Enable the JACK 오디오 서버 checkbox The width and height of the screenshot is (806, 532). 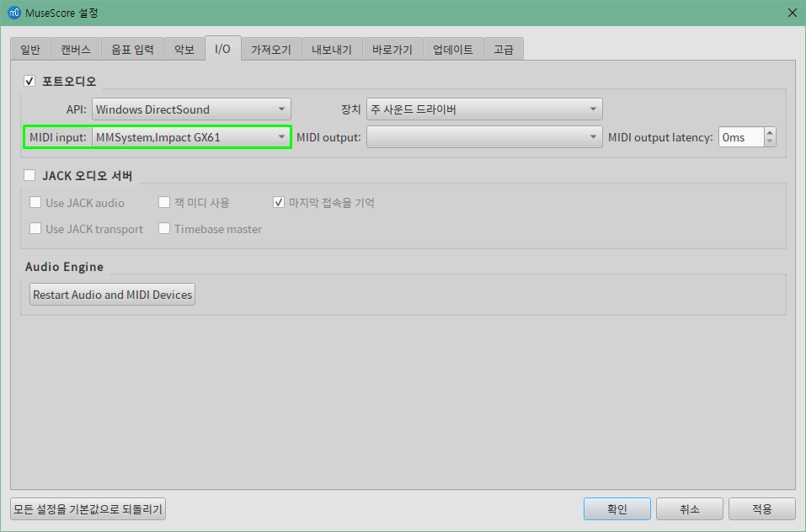coord(29,176)
